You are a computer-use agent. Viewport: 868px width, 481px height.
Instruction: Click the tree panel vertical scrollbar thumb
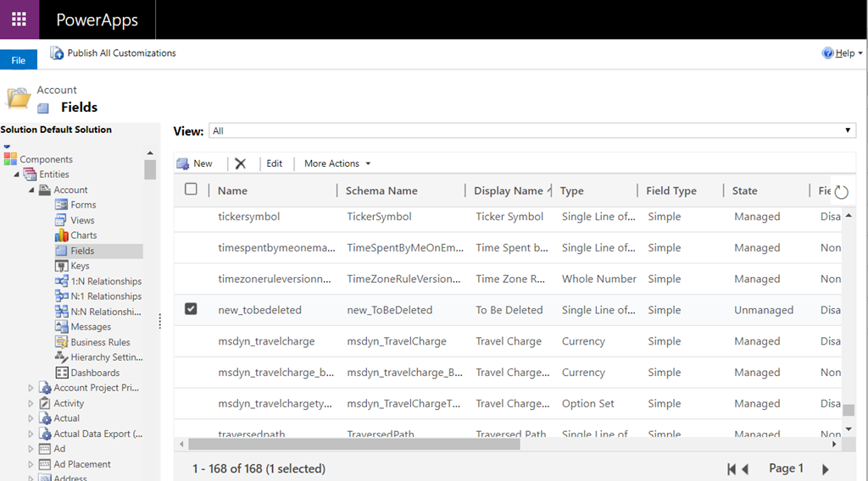(x=150, y=169)
